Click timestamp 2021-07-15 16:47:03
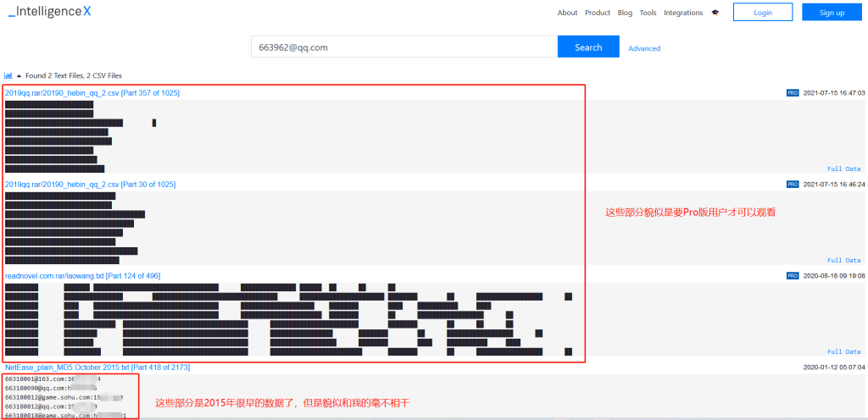Screen dimensions: 868x420 point(834,93)
